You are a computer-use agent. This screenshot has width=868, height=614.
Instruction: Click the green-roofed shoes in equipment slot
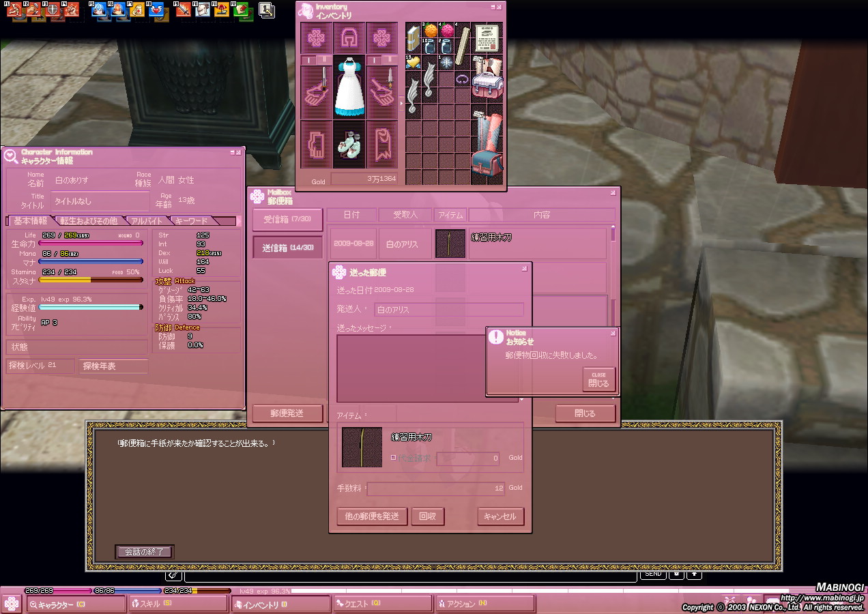(350, 145)
